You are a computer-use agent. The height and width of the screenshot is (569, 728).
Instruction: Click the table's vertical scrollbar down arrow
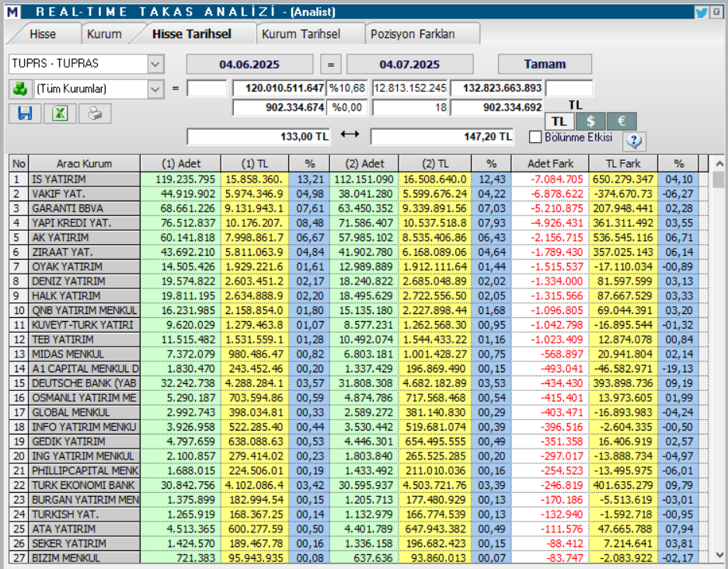(x=719, y=553)
